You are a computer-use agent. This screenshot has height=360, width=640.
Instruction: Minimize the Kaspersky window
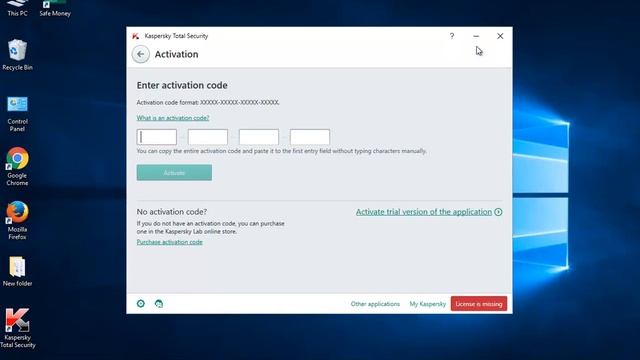(x=476, y=36)
